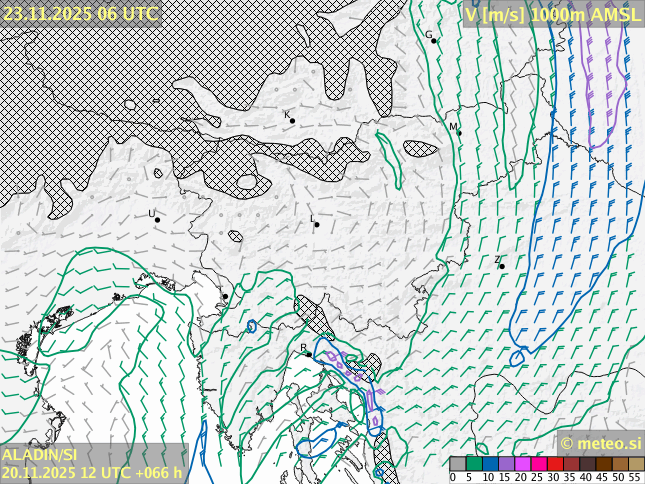
Task: Pick the dark brown 45 m/s legend swatch
Action: [x=604, y=464]
